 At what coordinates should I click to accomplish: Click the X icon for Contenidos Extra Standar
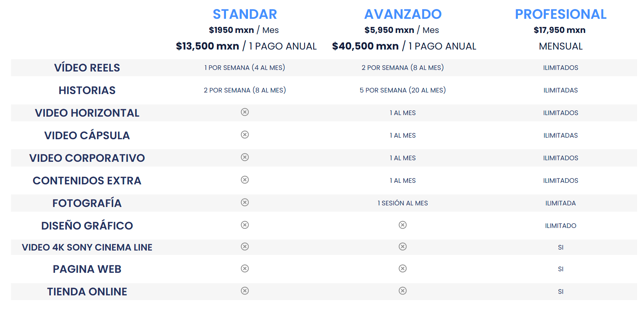[x=245, y=180]
